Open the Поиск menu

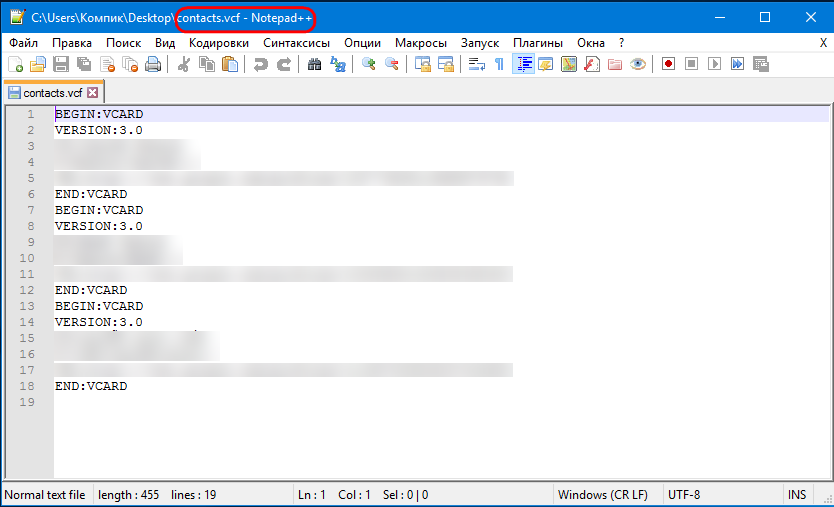click(x=123, y=43)
